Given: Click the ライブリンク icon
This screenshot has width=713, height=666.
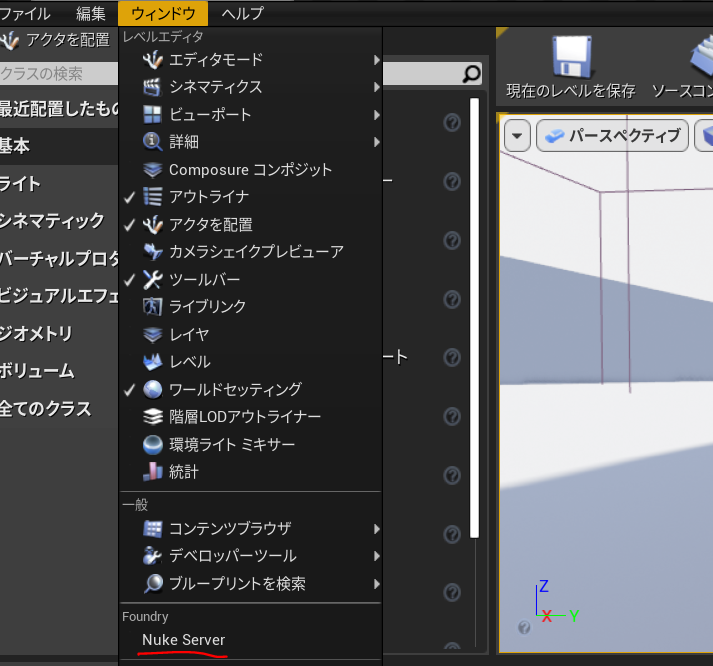Looking at the screenshot, I should point(152,307).
